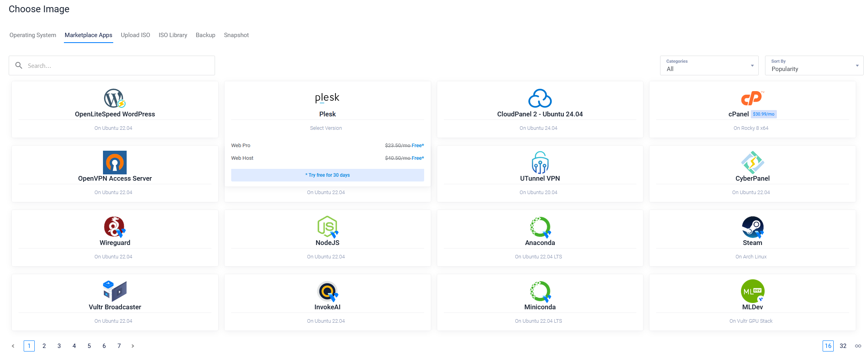Go to page 2
This screenshot has width=868, height=359.
(44, 346)
